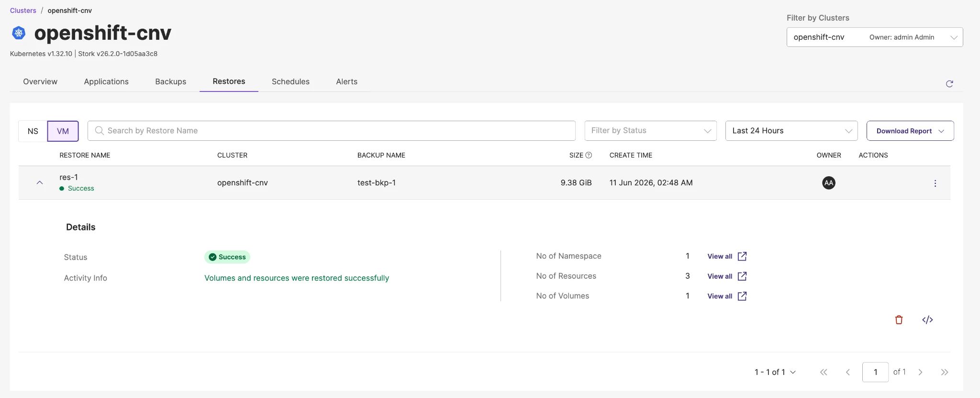
Task: Click the RESTORE NAME column header
Action: point(85,155)
